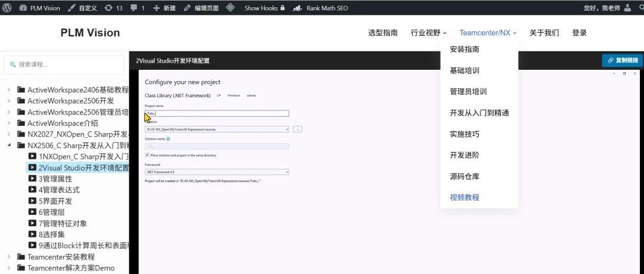Click the Rank Math SEO icon

tap(297, 8)
